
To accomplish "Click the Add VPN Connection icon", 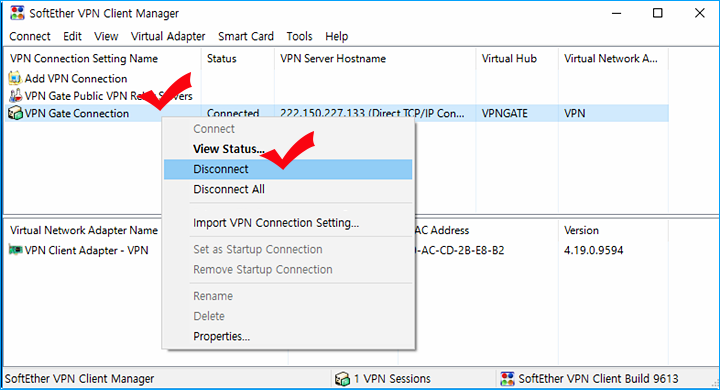I will [15, 78].
